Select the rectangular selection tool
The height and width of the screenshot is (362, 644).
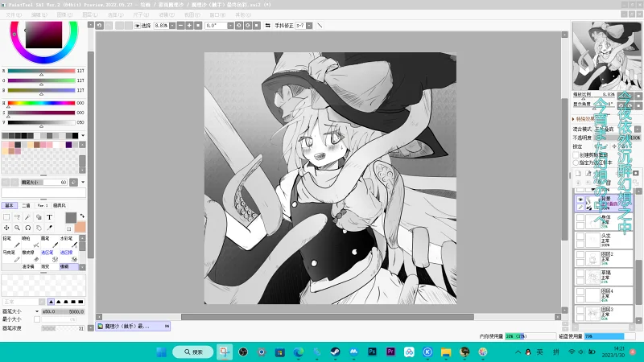click(x=6, y=217)
